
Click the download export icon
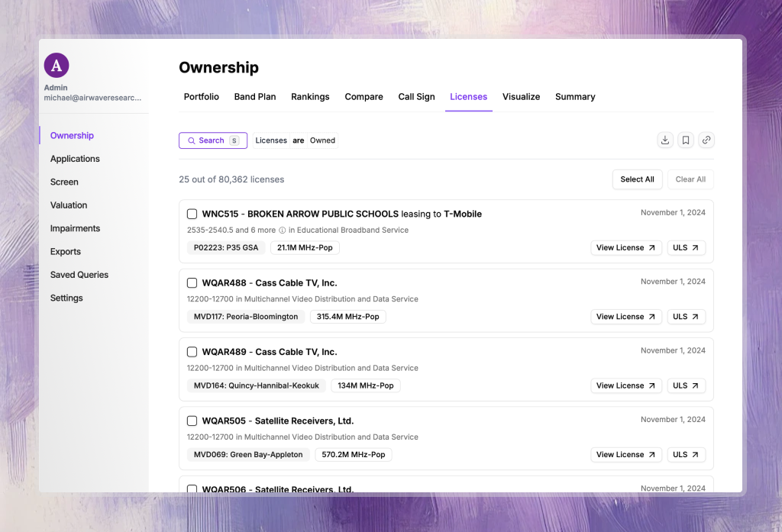(664, 140)
